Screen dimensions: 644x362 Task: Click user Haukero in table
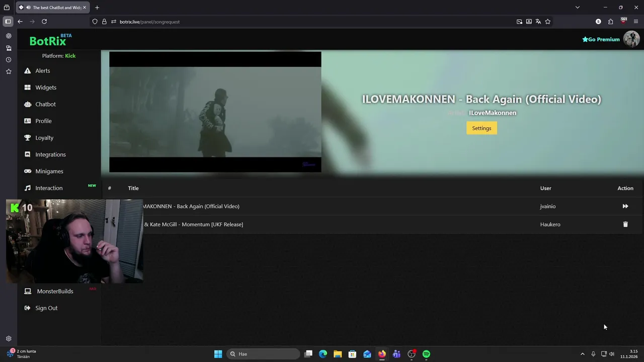click(550, 224)
